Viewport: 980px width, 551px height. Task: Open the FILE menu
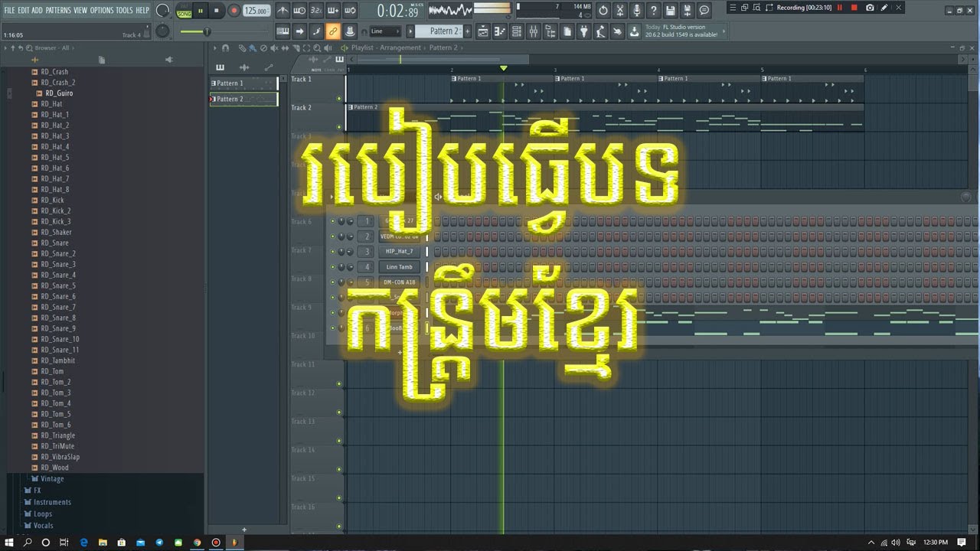[x=9, y=11]
